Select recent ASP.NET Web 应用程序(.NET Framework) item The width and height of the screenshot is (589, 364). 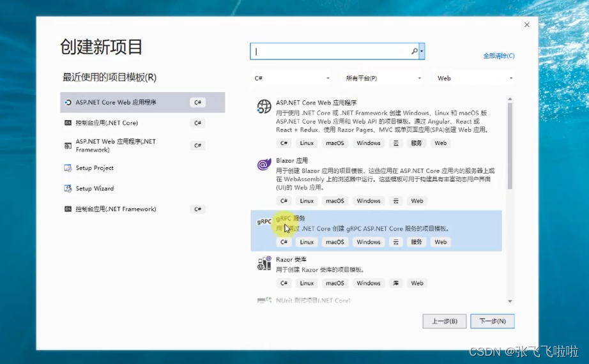coord(142,146)
